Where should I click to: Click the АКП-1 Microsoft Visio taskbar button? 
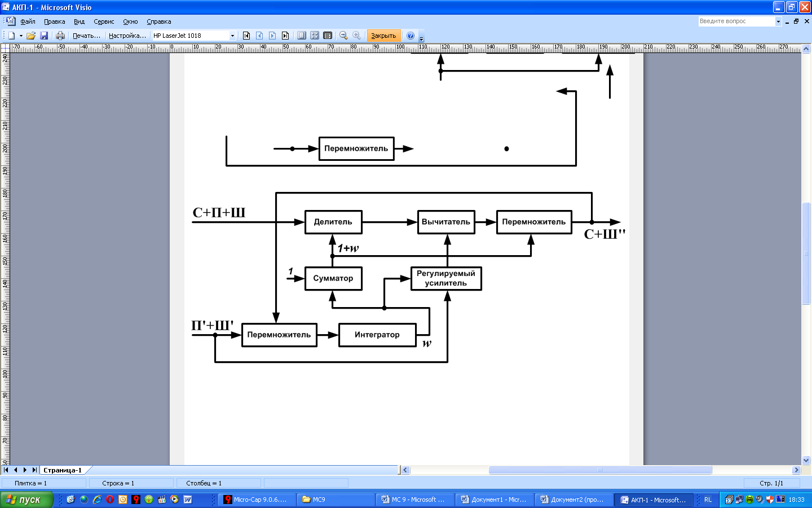(654, 500)
